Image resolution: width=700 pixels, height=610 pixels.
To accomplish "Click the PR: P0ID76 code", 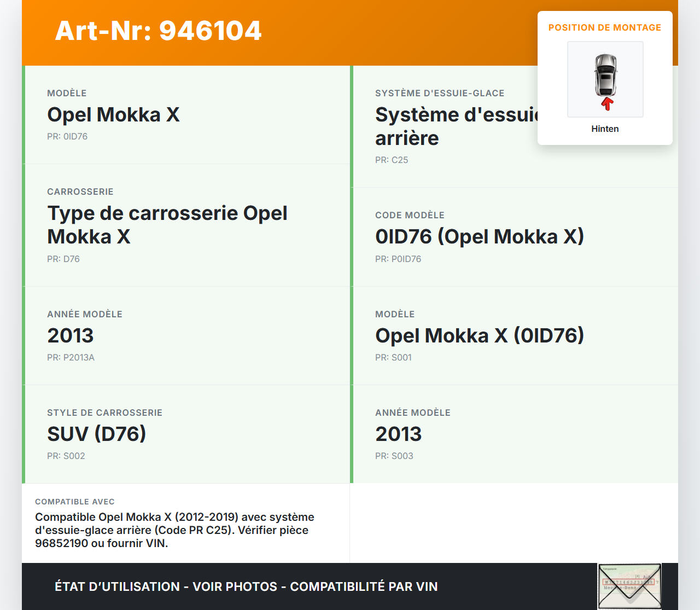I will point(398,259).
